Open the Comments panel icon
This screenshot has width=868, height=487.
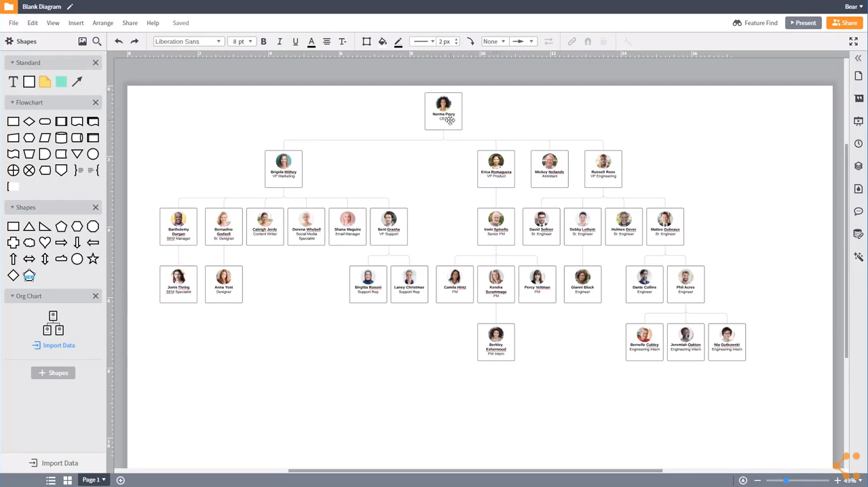coord(858,211)
